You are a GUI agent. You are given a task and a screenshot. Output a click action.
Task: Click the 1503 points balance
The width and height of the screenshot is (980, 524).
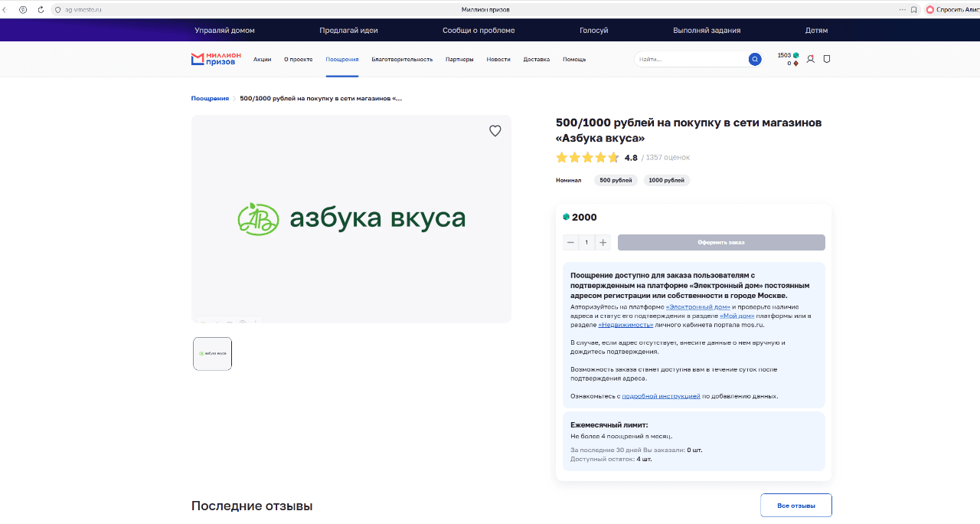(x=784, y=55)
